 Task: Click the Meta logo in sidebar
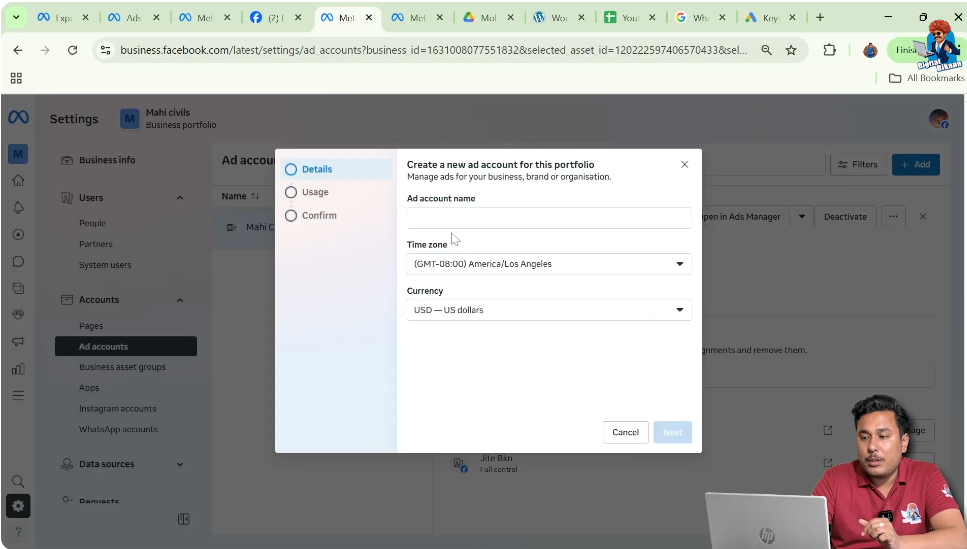[x=19, y=117]
